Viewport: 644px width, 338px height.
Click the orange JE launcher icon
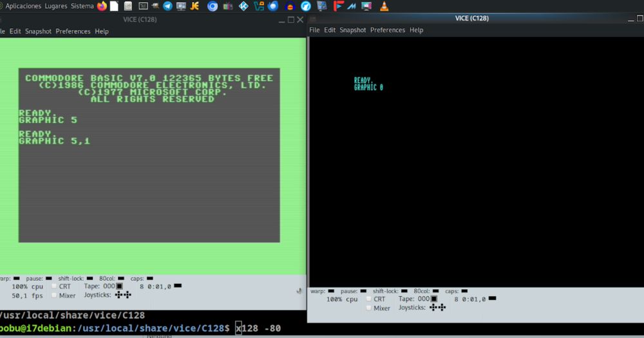(x=194, y=6)
